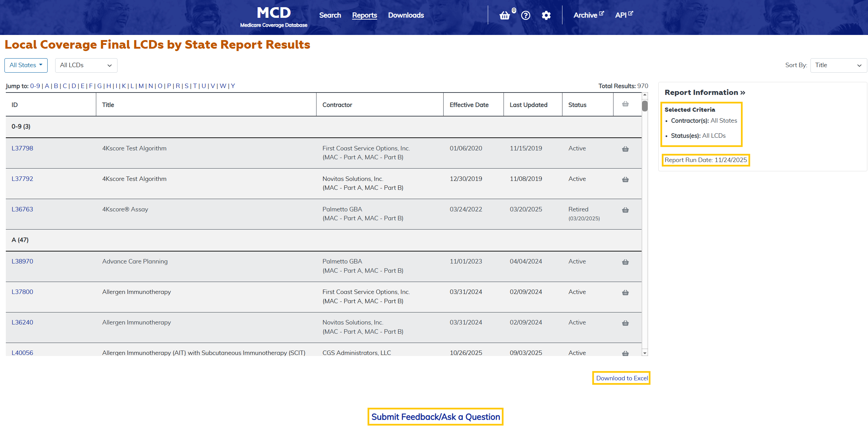Click the basket icon in the table header
Viewport: 868px width, 430px height.
[x=625, y=104]
